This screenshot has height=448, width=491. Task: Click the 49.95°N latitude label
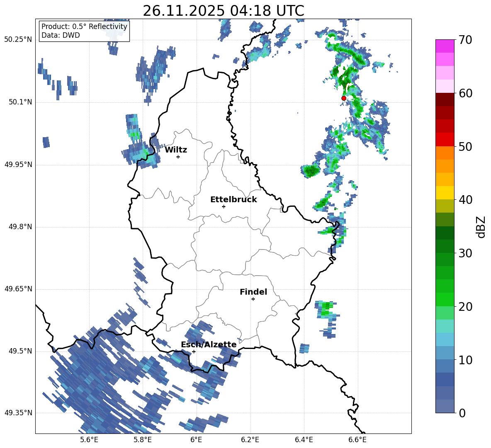pos(18,165)
